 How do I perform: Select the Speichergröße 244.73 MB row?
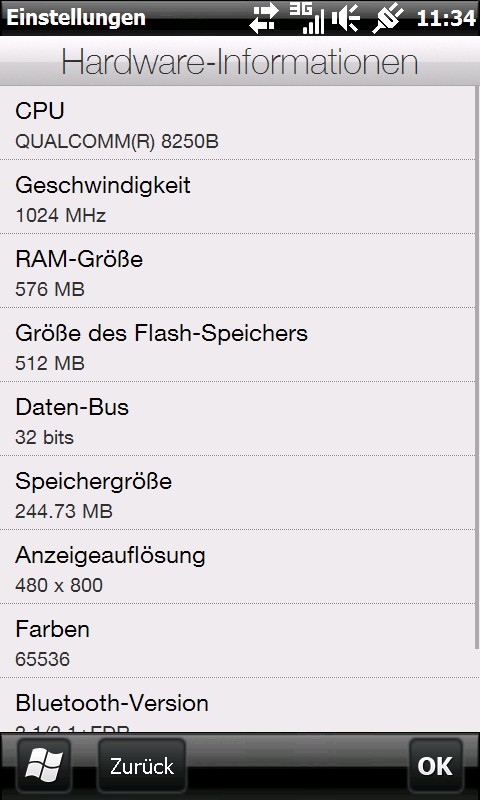click(237, 493)
